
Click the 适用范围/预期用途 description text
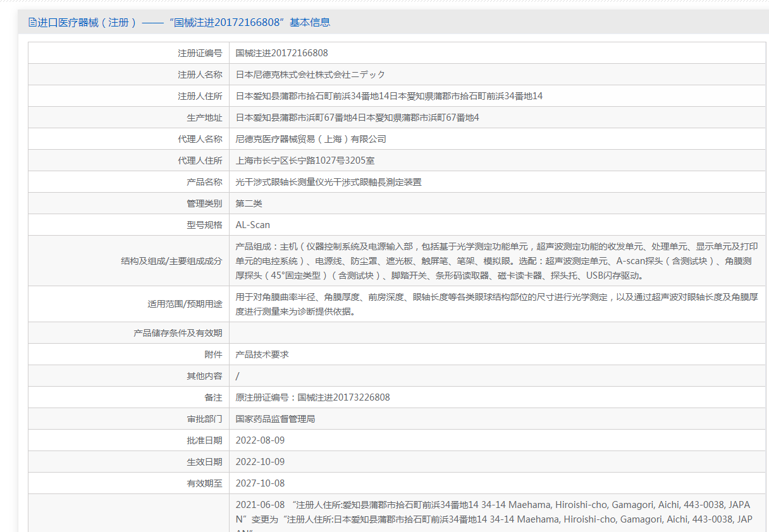pyautogui.click(x=496, y=304)
